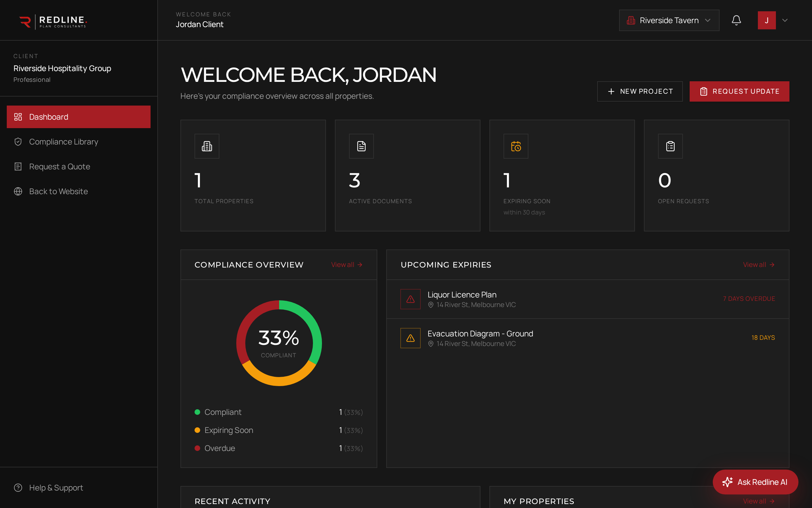Click the Expiring Soon calendar-clock icon
This screenshot has height=508, width=812.
(516, 146)
